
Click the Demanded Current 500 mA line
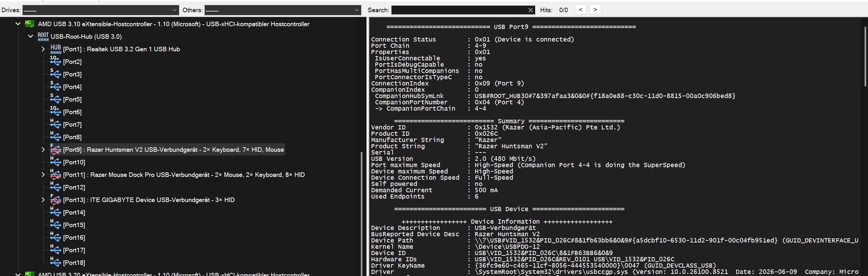[x=434, y=190]
